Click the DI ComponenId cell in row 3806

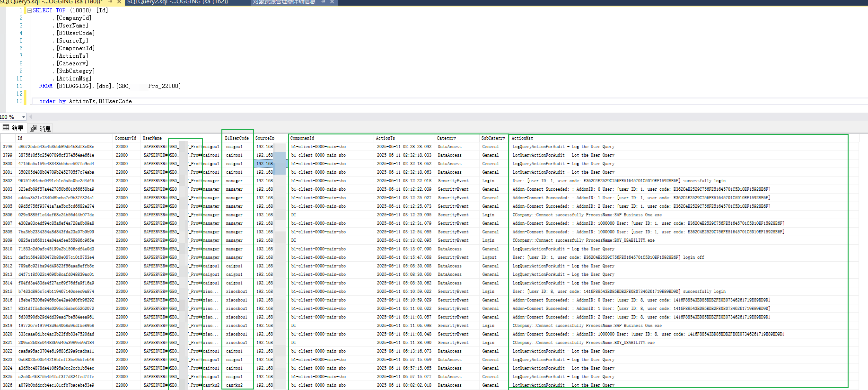331,215
